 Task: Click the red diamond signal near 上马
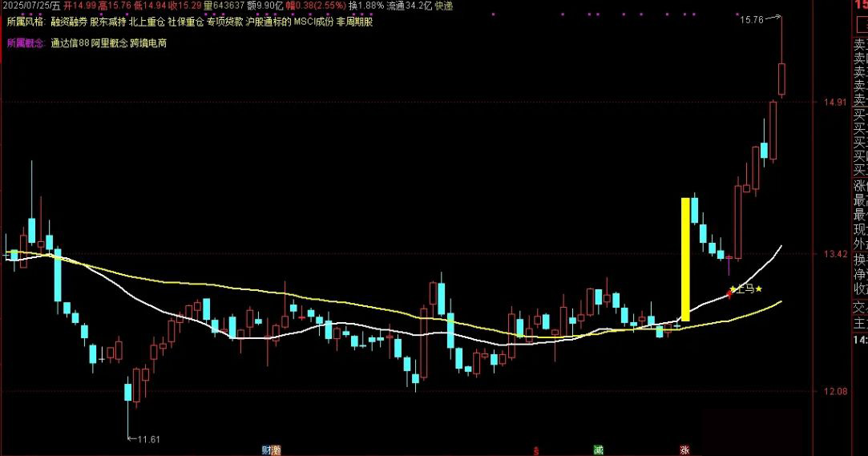pos(729,294)
